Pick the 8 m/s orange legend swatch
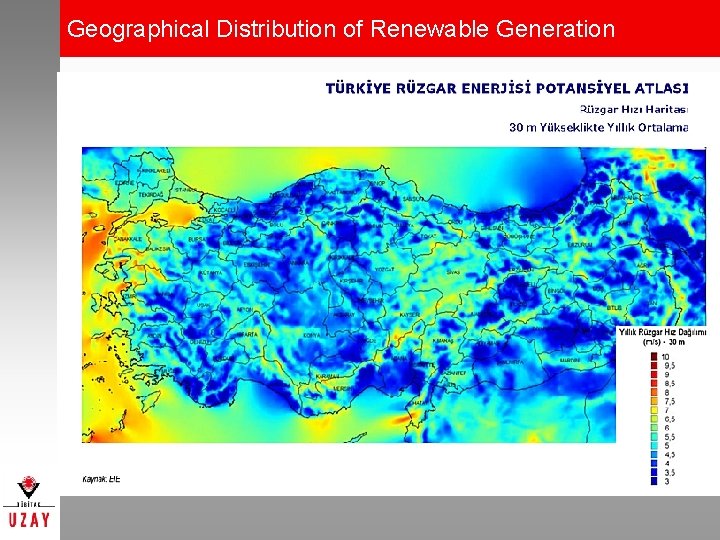720x540 pixels. point(654,393)
